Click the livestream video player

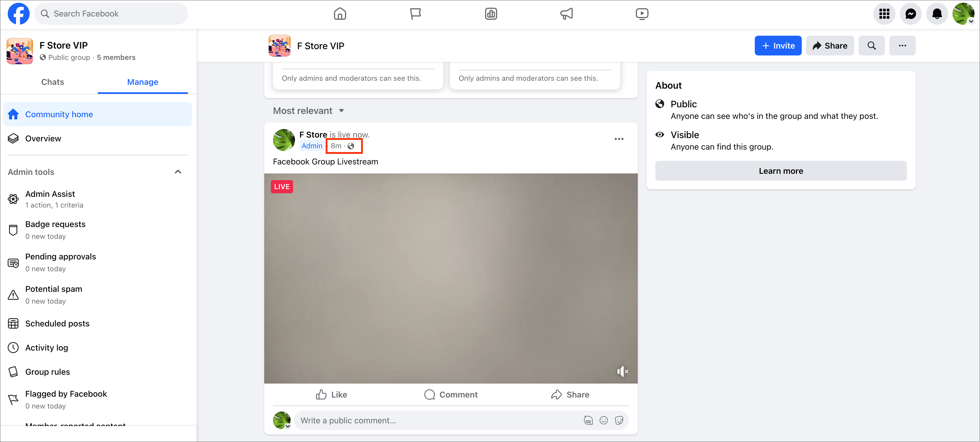(x=451, y=278)
